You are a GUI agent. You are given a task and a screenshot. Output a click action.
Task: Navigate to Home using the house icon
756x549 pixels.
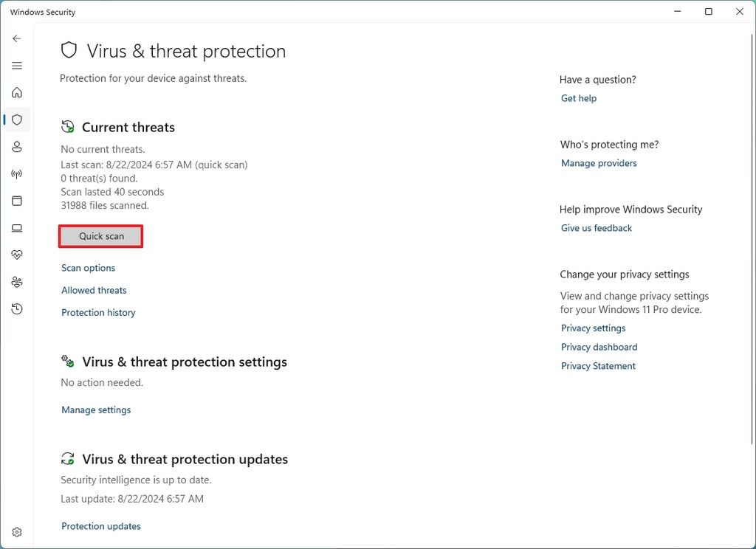click(x=16, y=92)
